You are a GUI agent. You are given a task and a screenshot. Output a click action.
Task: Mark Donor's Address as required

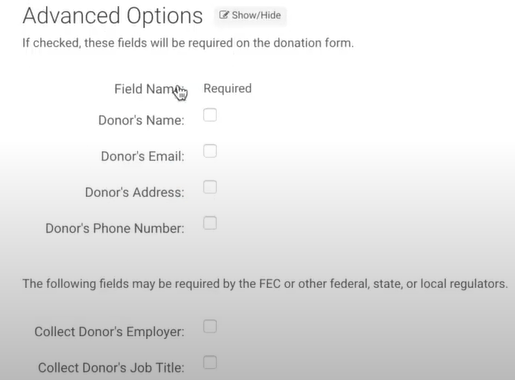(x=210, y=187)
